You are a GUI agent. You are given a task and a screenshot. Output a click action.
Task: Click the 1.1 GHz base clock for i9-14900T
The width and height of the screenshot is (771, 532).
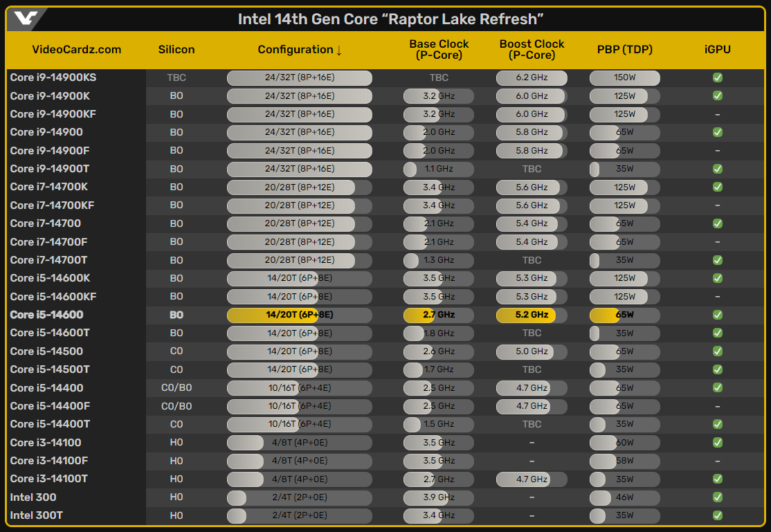(439, 169)
